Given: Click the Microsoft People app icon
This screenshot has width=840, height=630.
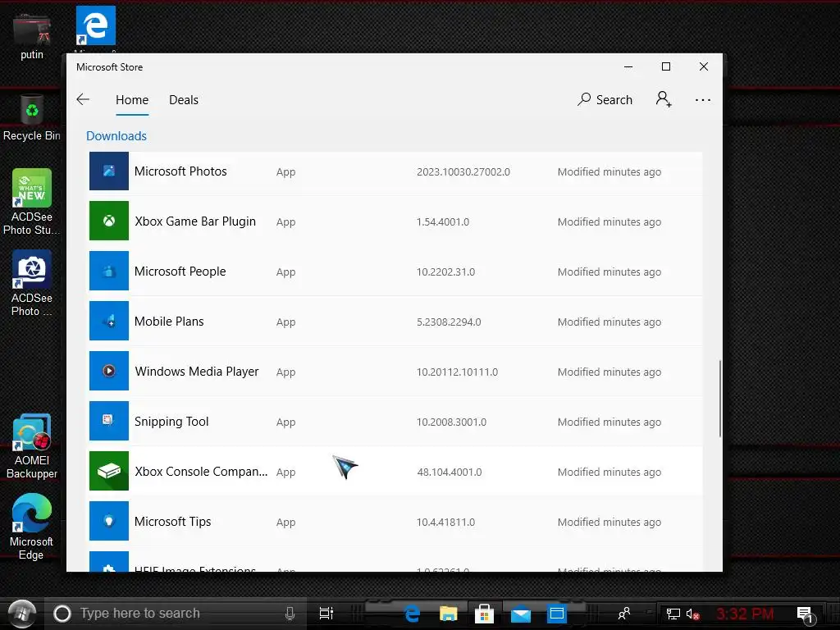Looking at the screenshot, I should click(109, 271).
